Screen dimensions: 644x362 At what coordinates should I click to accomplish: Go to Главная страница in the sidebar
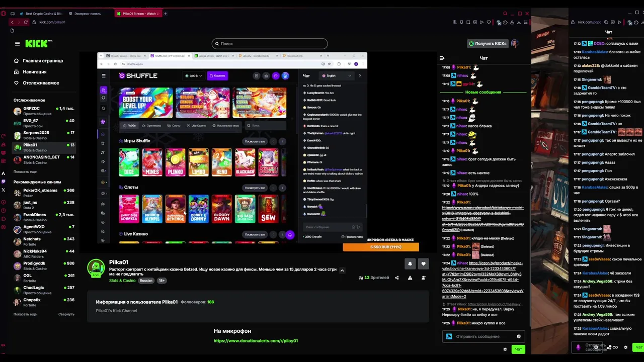coord(38,61)
